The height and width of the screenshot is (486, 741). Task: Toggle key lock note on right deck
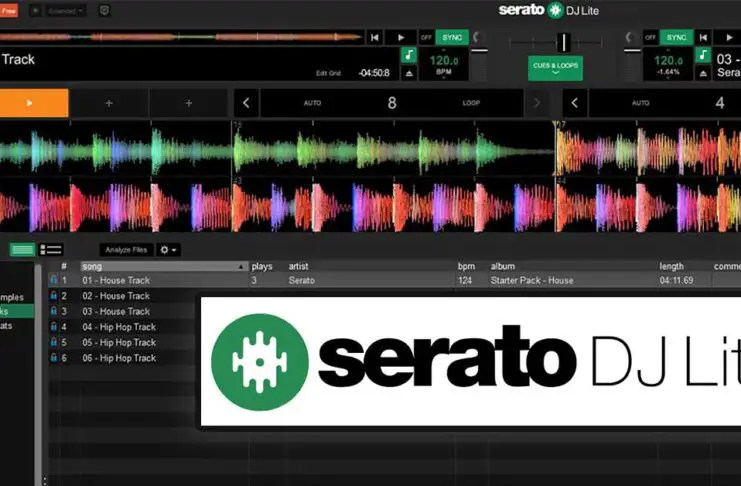coord(703,55)
